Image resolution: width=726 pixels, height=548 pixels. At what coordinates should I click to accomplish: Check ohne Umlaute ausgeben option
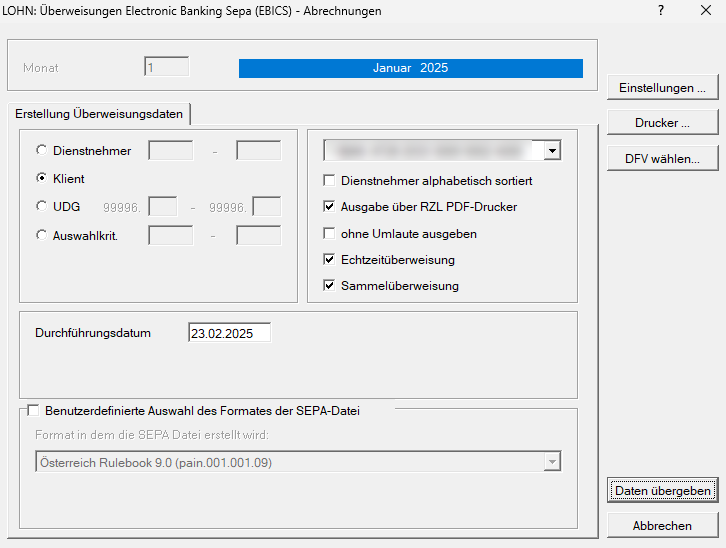pyautogui.click(x=329, y=234)
